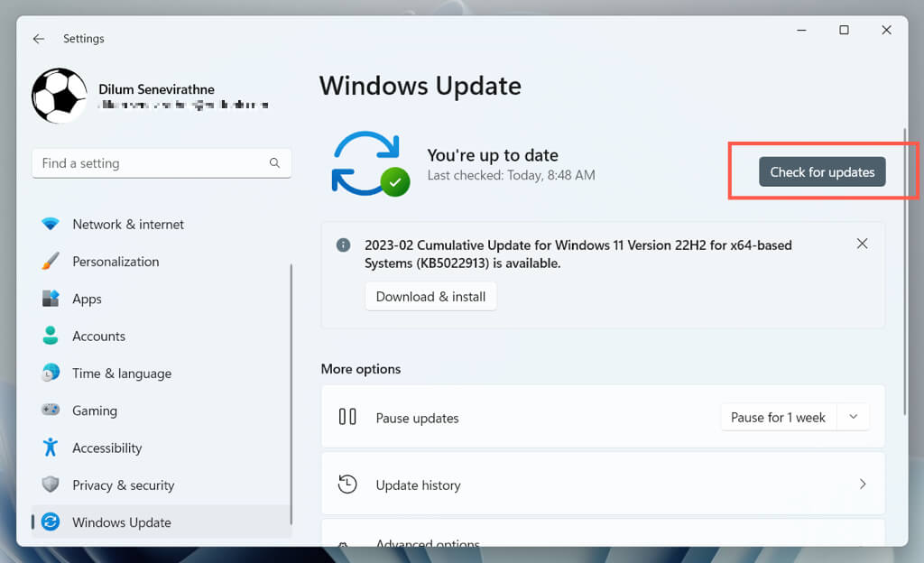Click the Pause updates label

tap(417, 418)
